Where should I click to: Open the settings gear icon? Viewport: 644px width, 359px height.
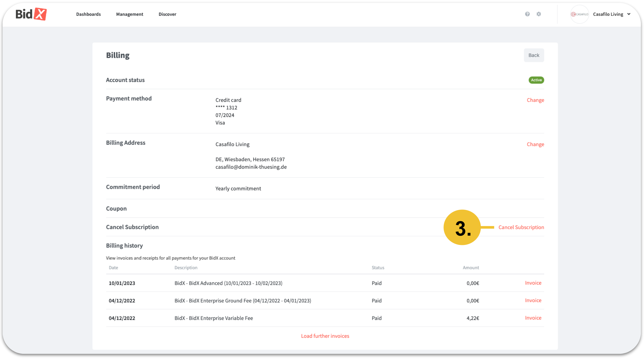pyautogui.click(x=539, y=14)
